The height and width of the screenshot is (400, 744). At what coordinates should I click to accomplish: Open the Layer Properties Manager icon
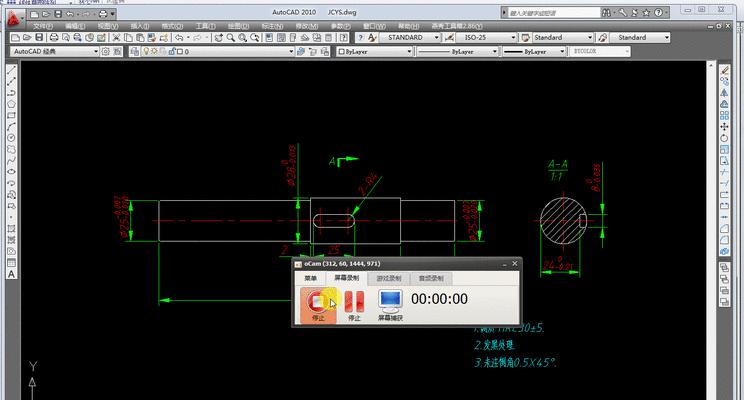click(x=135, y=51)
